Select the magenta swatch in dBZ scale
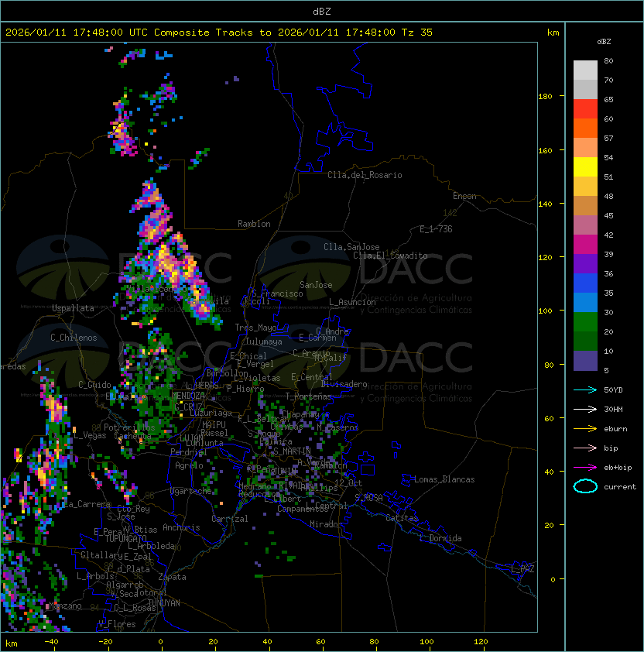The image size is (644, 652). click(585, 245)
